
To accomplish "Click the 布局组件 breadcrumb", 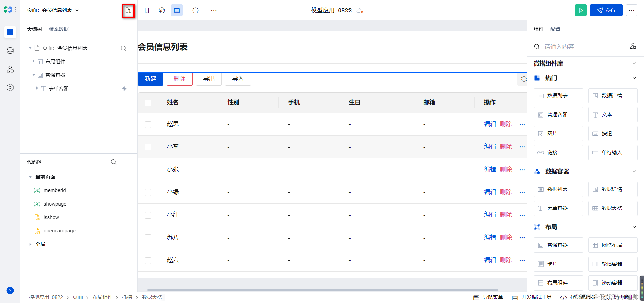I will point(102,297).
